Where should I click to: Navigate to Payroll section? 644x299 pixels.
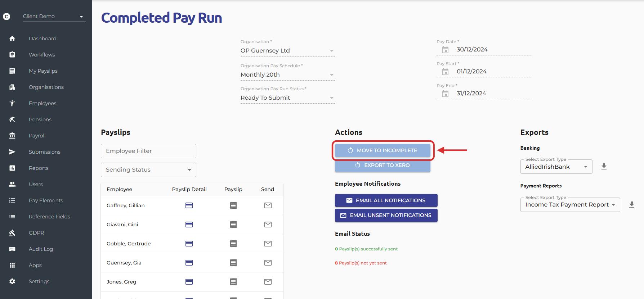click(37, 136)
